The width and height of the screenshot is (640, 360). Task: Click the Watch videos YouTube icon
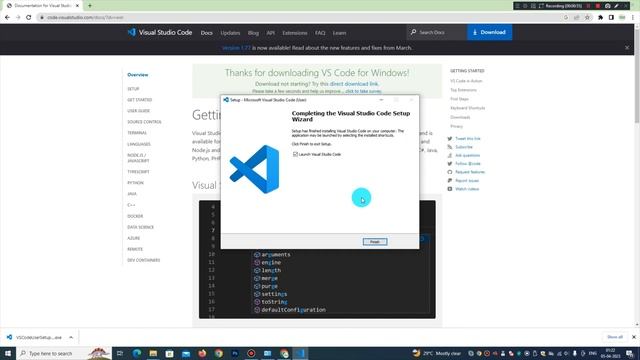(x=450, y=189)
